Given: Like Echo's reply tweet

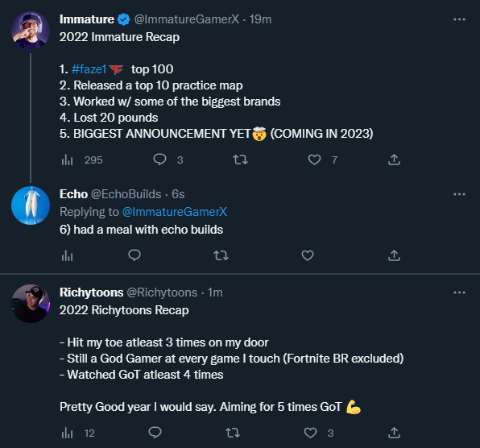Looking at the screenshot, I should click(x=308, y=255).
